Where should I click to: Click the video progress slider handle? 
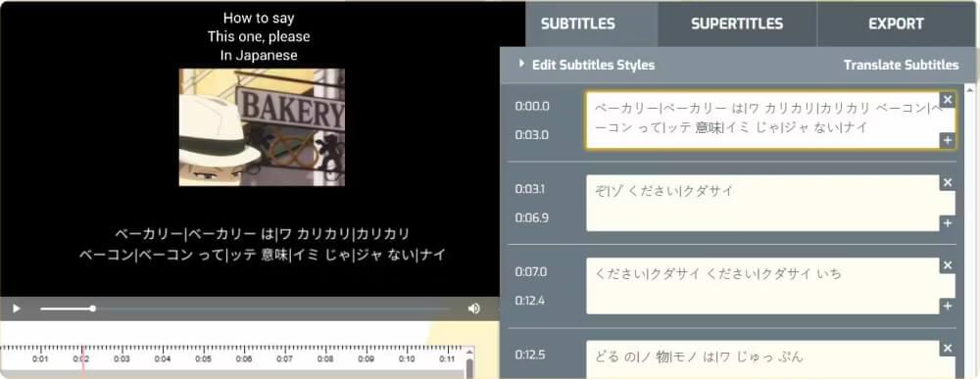pyautogui.click(x=92, y=308)
